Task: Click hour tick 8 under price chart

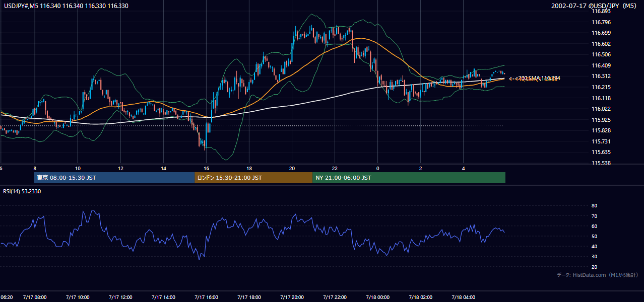Action: 35,168
